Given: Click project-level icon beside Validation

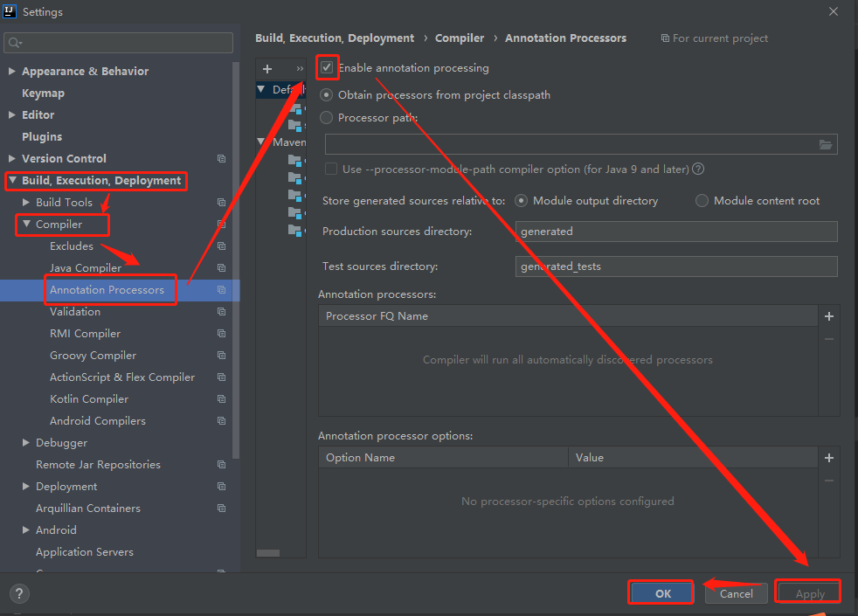Looking at the screenshot, I should click(222, 312).
